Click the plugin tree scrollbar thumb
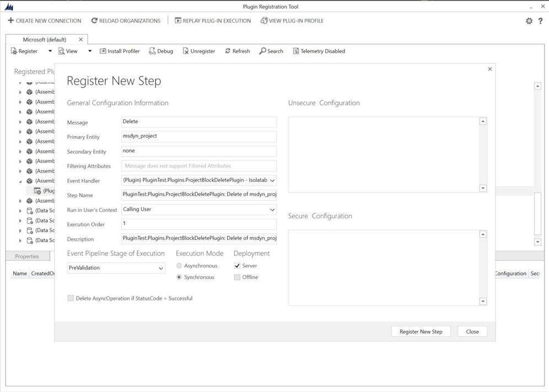 (538, 213)
